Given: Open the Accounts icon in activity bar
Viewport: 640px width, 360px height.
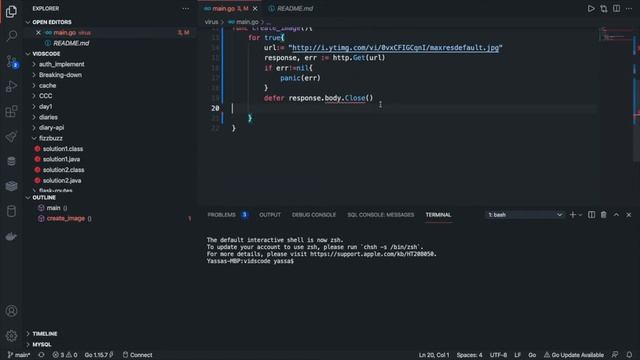Looking at the screenshot, I should point(11,311).
